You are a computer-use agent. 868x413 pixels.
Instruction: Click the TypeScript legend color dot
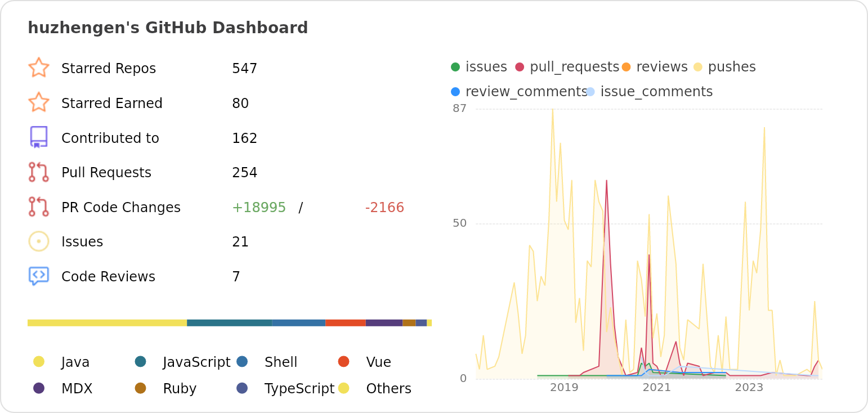click(x=242, y=388)
